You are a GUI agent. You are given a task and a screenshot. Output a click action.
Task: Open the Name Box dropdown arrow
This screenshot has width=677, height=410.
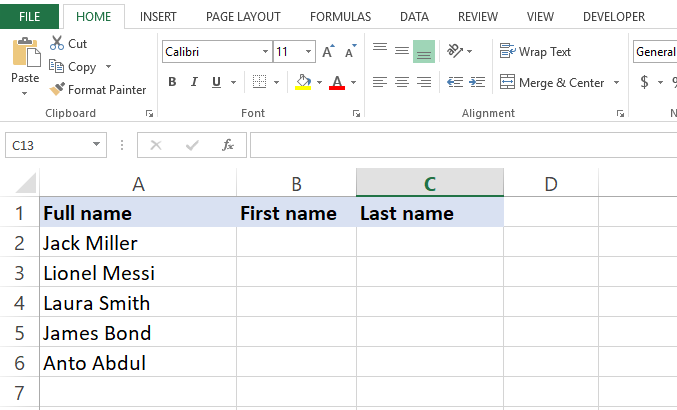96,145
